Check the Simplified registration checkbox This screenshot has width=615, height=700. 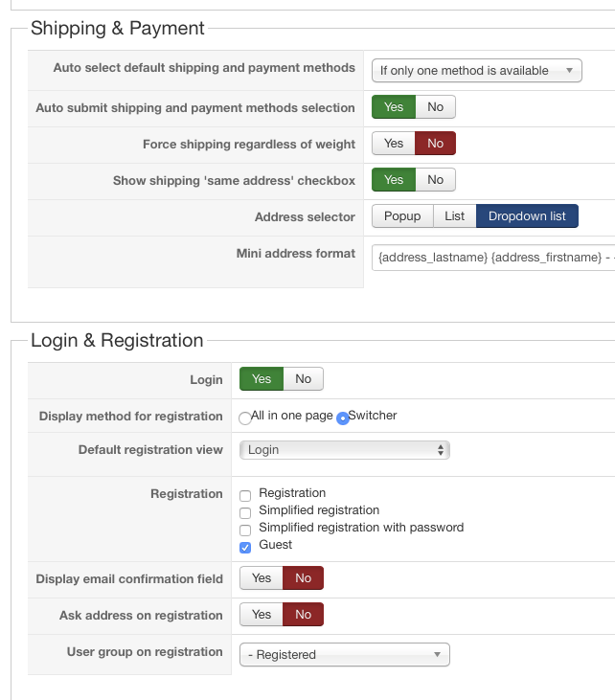tap(245, 513)
